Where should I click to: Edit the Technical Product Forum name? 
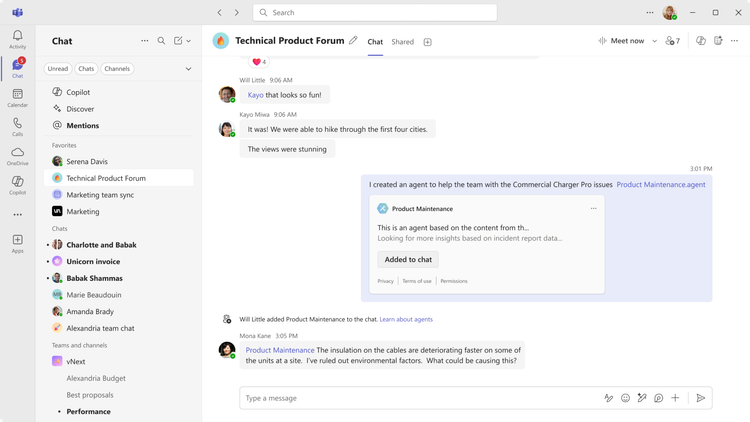point(353,41)
